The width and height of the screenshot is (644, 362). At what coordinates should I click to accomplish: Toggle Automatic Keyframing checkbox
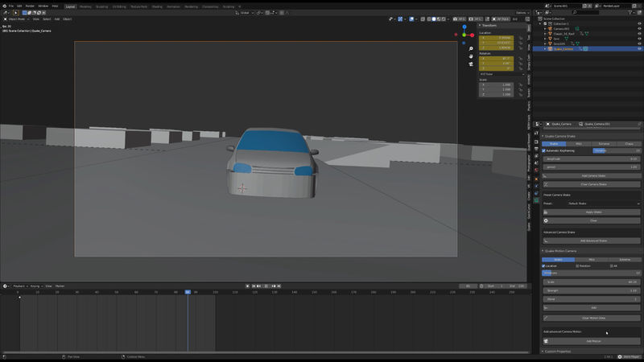(x=545, y=150)
